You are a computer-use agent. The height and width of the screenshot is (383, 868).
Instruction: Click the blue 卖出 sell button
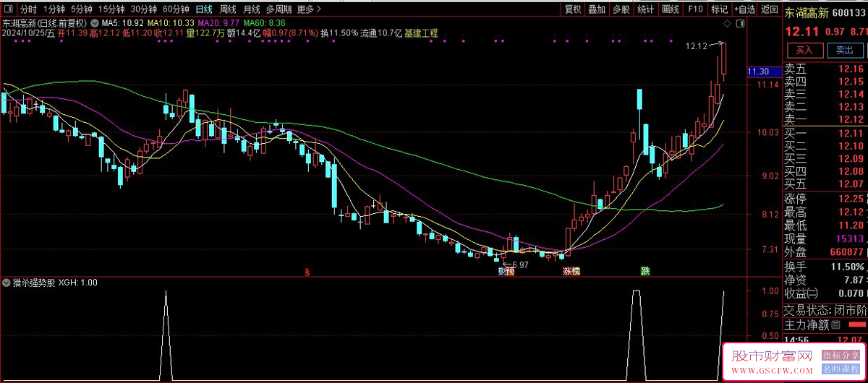coord(845,50)
